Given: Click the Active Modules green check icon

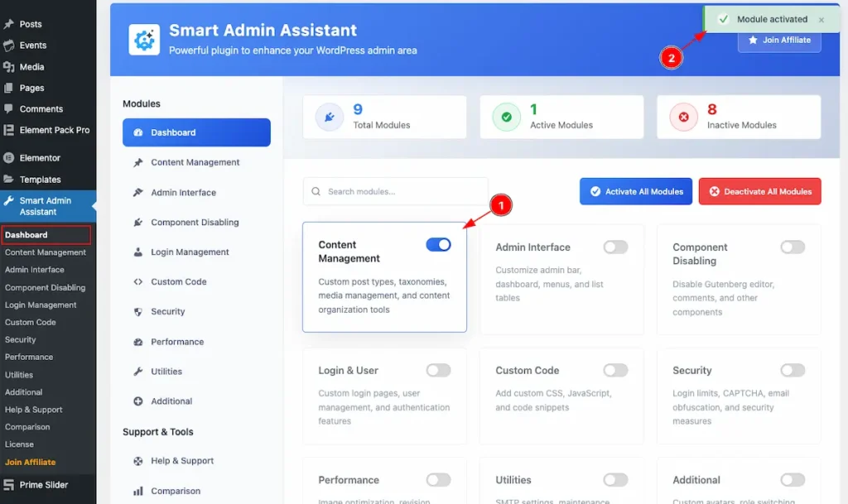Looking at the screenshot, I should 506,118.
